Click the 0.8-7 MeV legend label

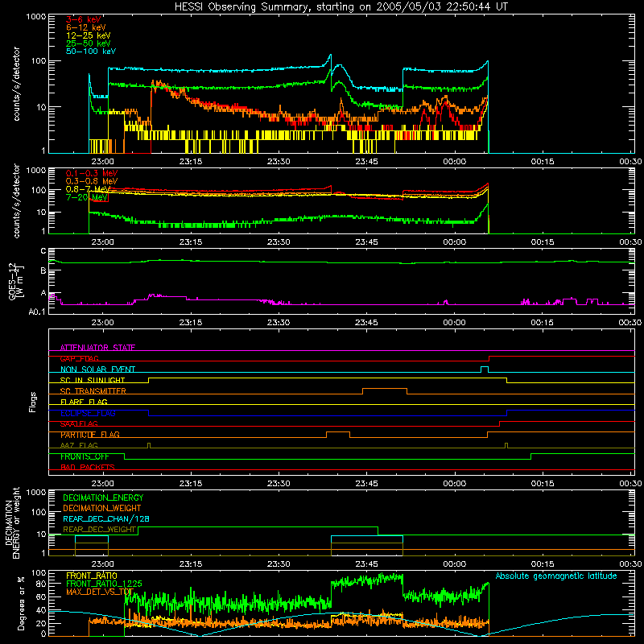[89, 189]
